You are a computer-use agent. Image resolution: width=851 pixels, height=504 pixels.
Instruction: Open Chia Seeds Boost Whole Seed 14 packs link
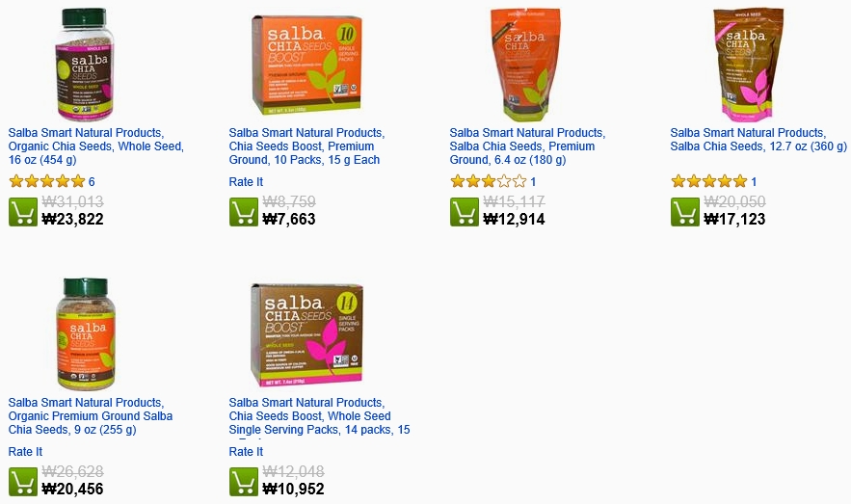[319, 415]
